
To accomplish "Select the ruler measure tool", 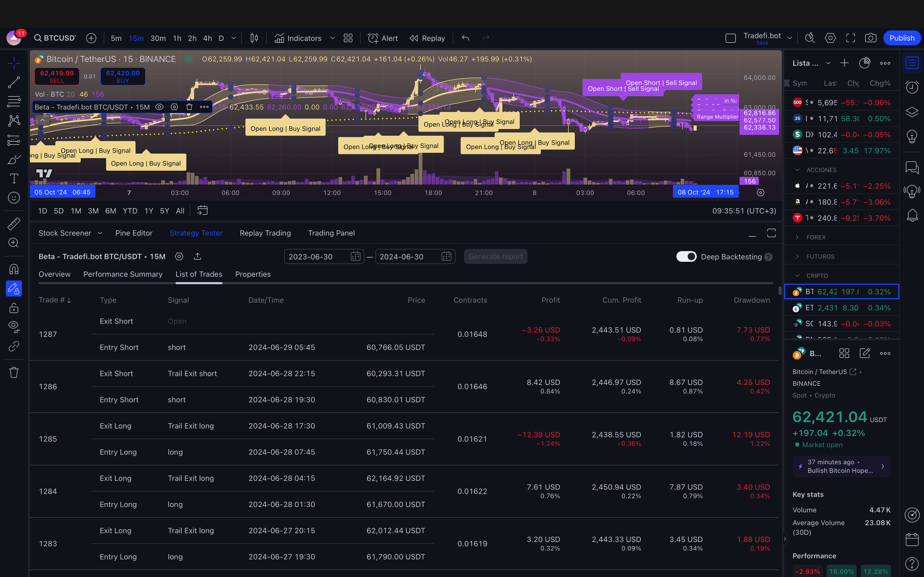I will point(14,224).
